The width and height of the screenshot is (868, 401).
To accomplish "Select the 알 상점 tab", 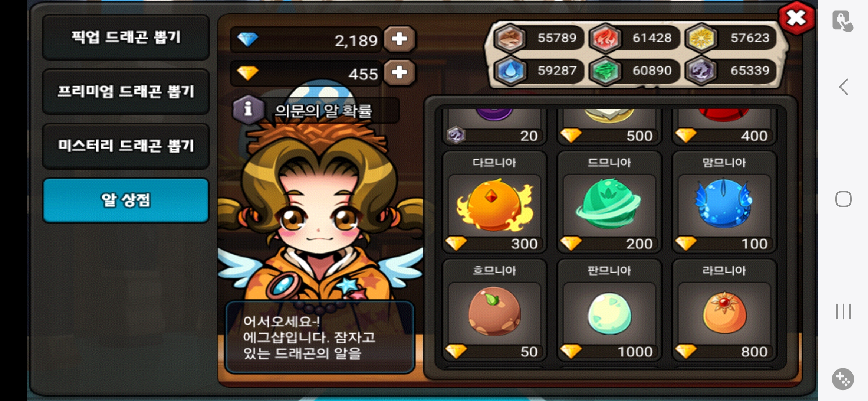I will pos(126,200).
